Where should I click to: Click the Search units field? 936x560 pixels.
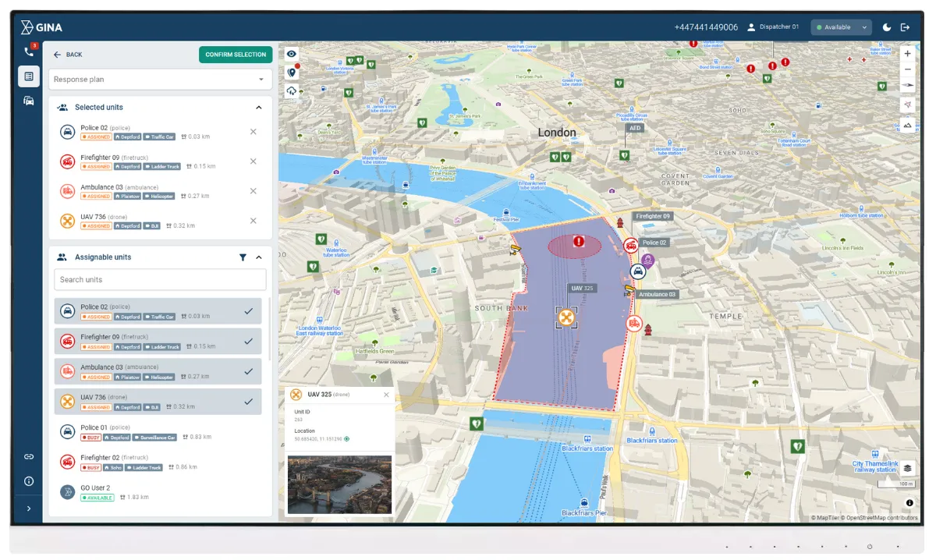pyautogui.click(x=160, y=279)
